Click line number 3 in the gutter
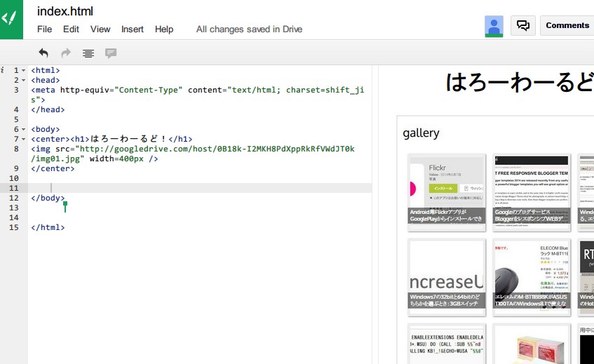Screen dimensions: 594x364 point(16,90)
